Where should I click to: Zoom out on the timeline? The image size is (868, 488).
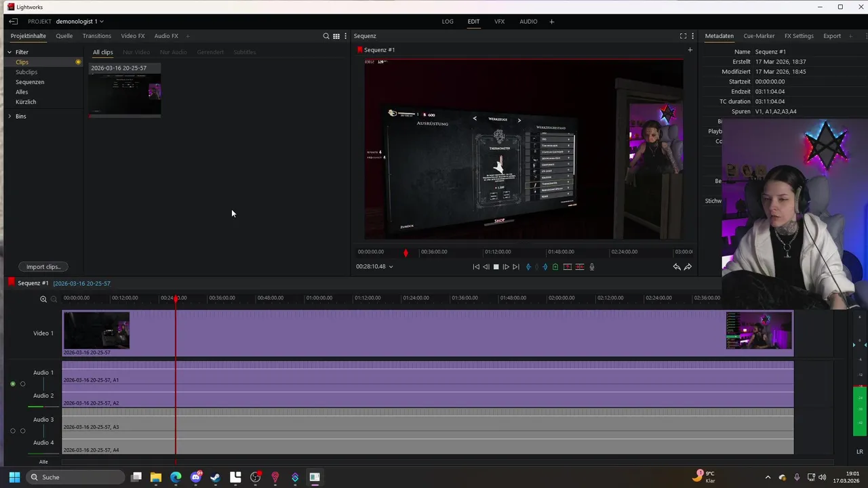coord(54,299)
